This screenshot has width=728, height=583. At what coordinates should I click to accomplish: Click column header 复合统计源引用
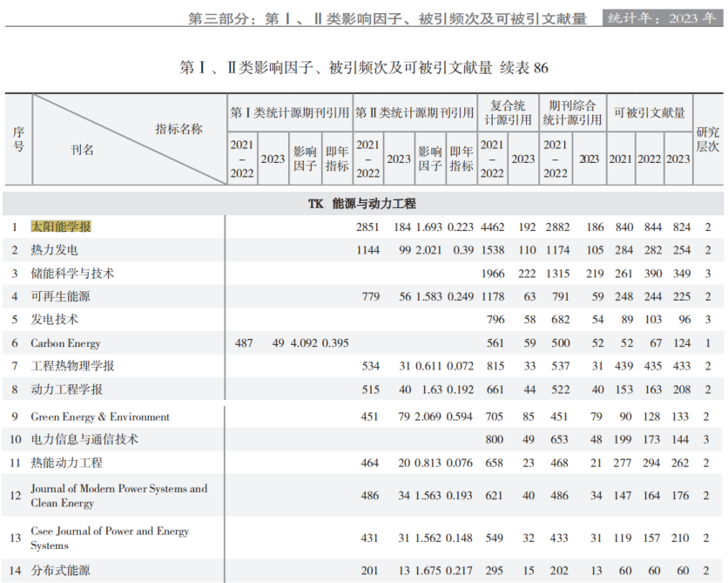pos(508,113)
